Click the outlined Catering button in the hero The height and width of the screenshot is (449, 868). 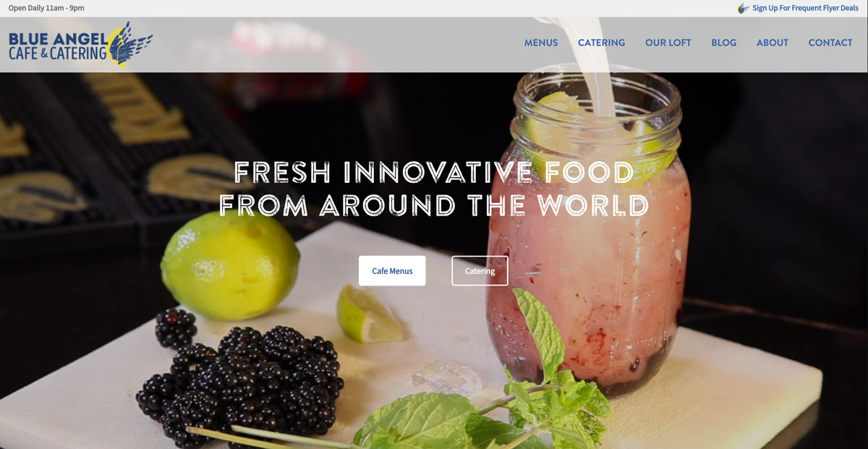(x=480, y=271)
